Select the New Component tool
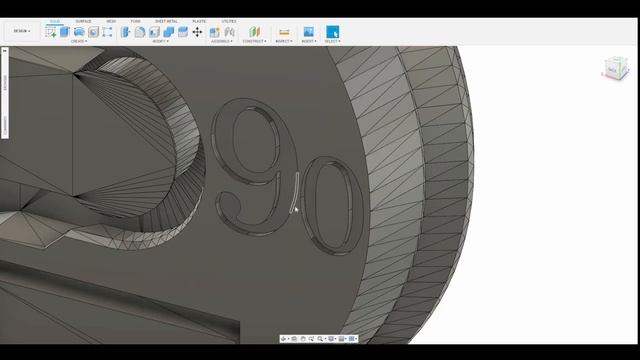Screen dimensions: 640x360 [215, 32]
